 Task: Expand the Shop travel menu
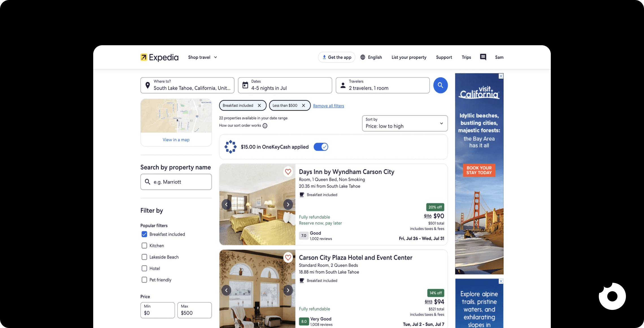pyautogui.click(x=202, y=57)
